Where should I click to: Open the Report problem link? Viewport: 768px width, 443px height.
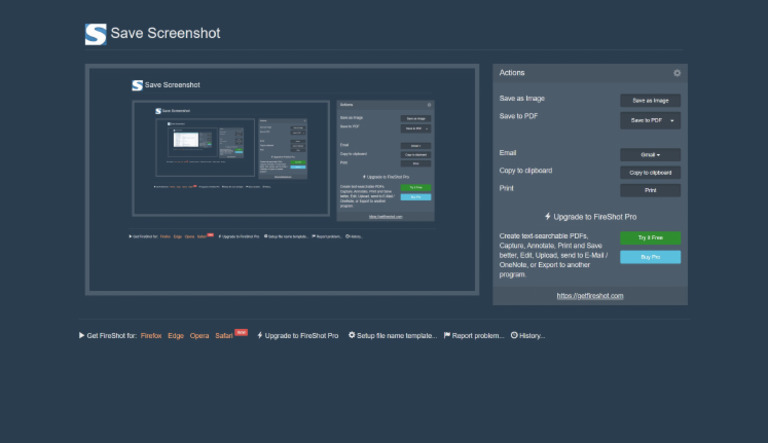coord(478,336)
